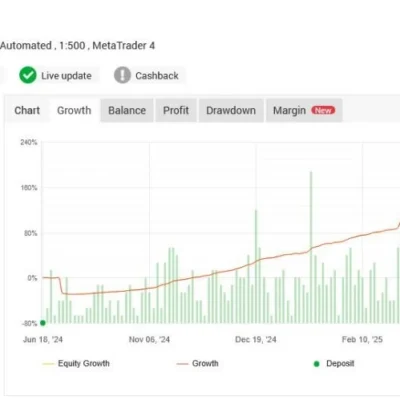The image size is (400, 400).
Task: Click the red New badge on Margin
Action: tap(323, 110)
